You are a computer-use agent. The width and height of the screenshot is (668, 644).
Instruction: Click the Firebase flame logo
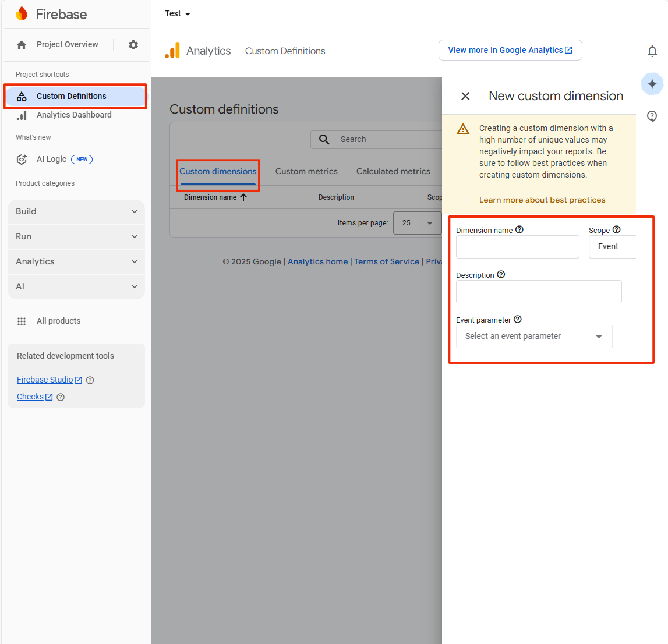22,13
